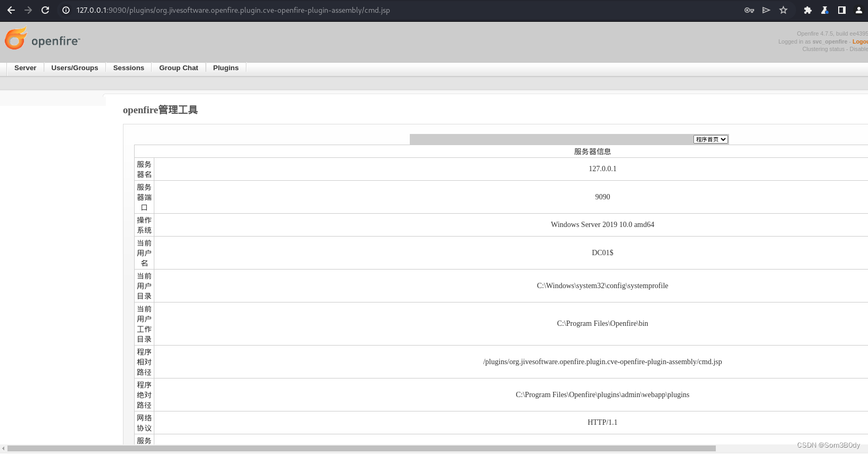Click the browser forward arrow
Image resolution: width=868 pixels, height=454 pixels.
click(x=28, y=10)
